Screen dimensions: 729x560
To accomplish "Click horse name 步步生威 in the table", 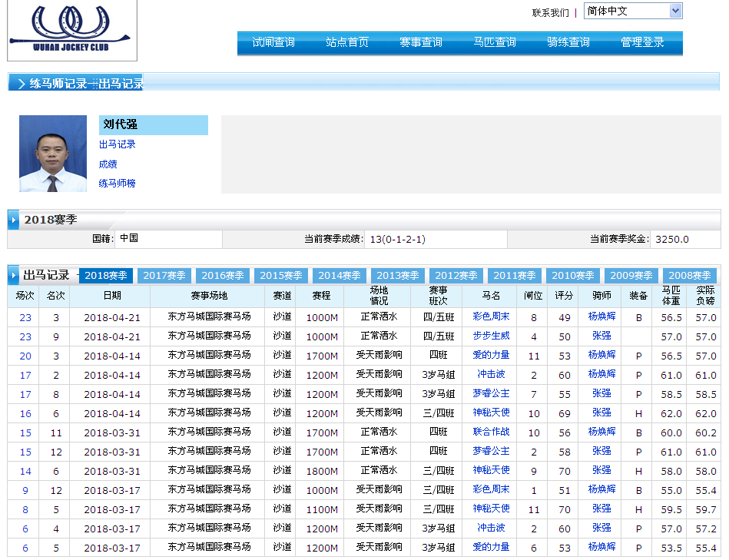I will (x=491, y=336).
